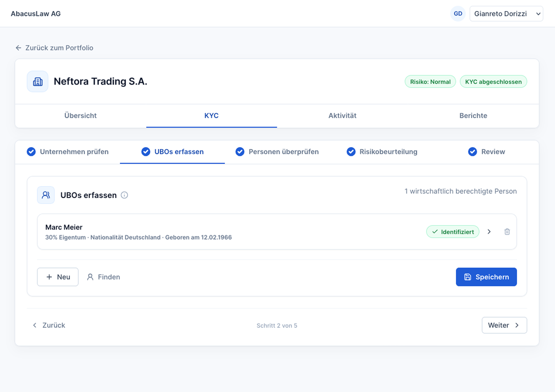Open the Gianreto Dorizzi user dropdown

click(x=506, y=14)
